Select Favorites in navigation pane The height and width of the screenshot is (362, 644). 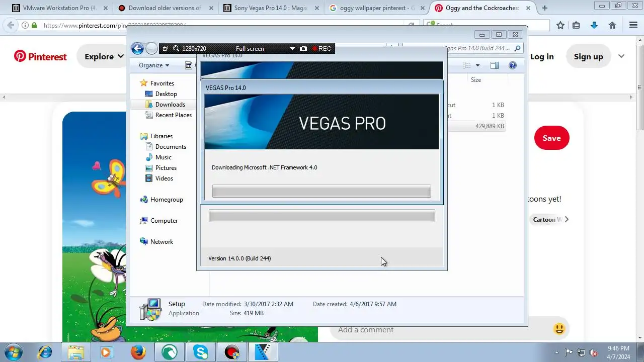point(162,83)
